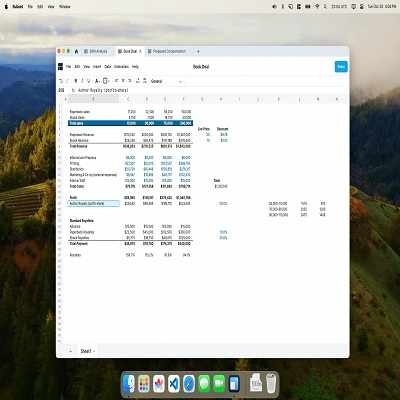The height and width of the screenshot is (400, 400).
Task: Open the Sheet1 tab dropdown arrow
Action: (x=94, y=351)
